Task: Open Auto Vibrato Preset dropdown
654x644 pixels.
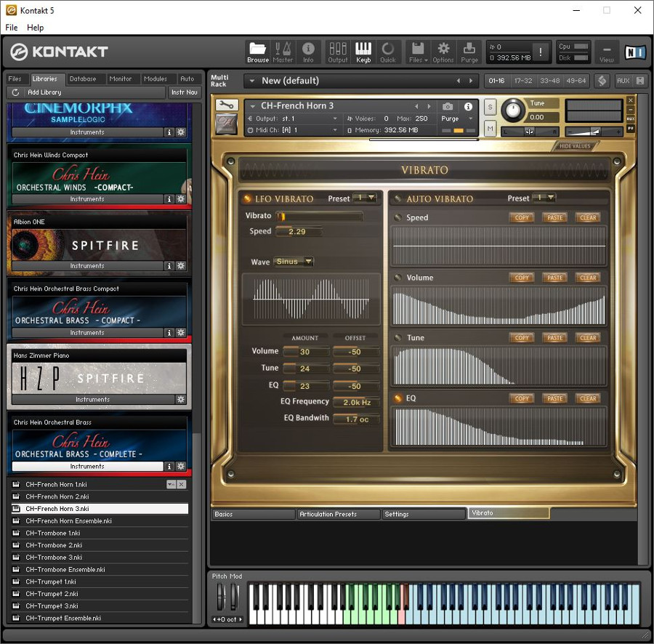Action: pos(544,198)
